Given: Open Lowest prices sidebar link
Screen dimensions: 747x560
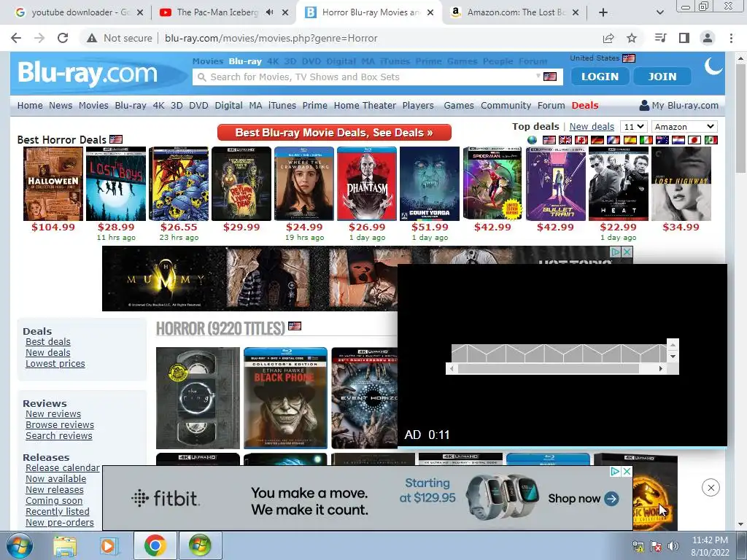Looking at the screenshot, I should tap(55, 363).
